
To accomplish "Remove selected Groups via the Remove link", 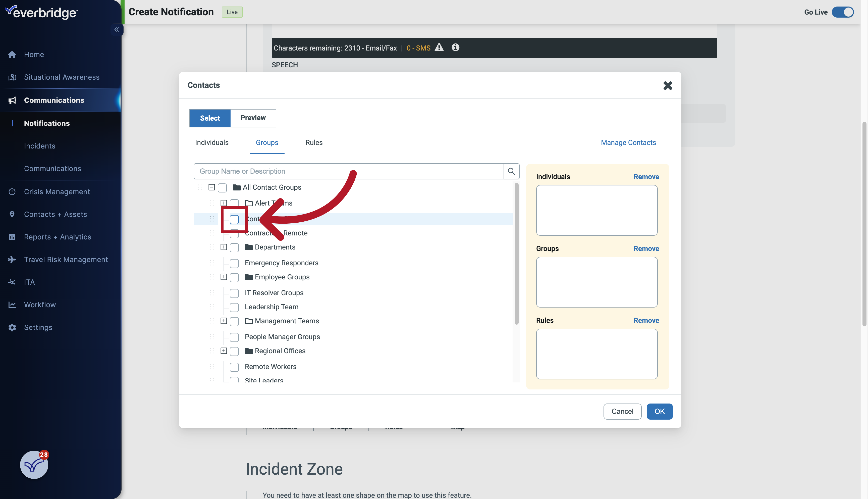I will [x=646, y=248].
